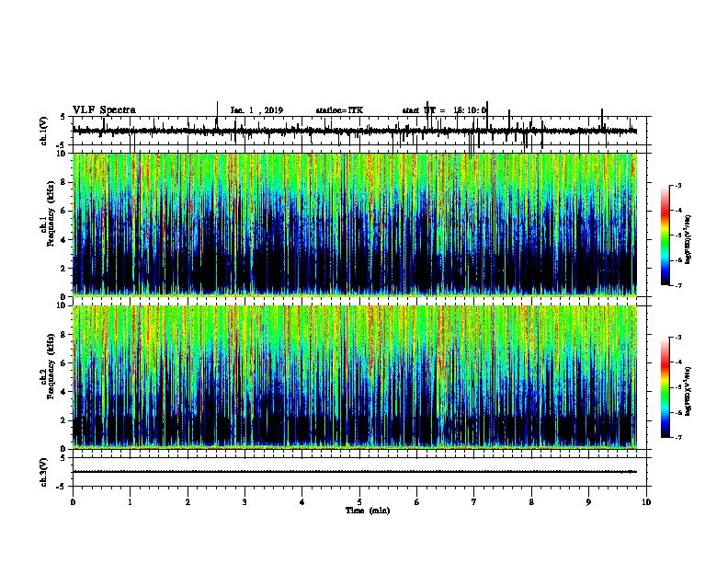Click the 'VLF Spectra' plot title

pyautogui.click(x=104, y=110)
